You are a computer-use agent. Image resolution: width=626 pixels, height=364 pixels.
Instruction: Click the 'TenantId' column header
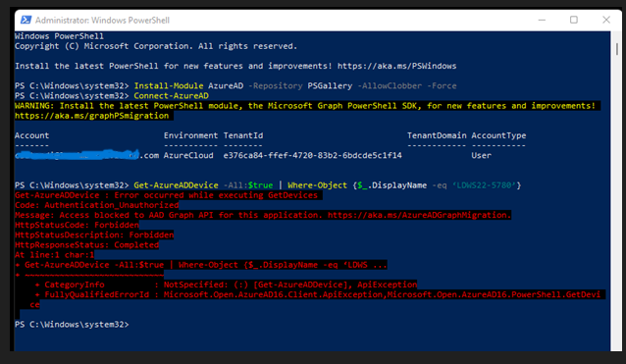click(x=243, y=135)
